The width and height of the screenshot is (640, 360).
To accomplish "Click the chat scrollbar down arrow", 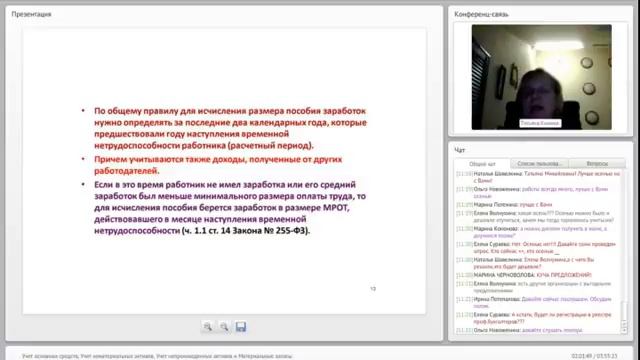I will [x=624, y=331].
